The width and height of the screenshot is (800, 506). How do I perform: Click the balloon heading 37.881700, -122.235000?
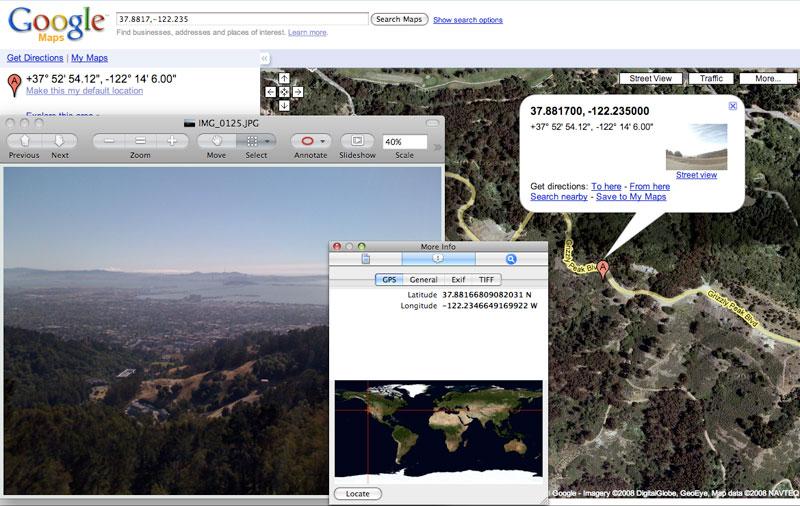click(x=590, y=111)
